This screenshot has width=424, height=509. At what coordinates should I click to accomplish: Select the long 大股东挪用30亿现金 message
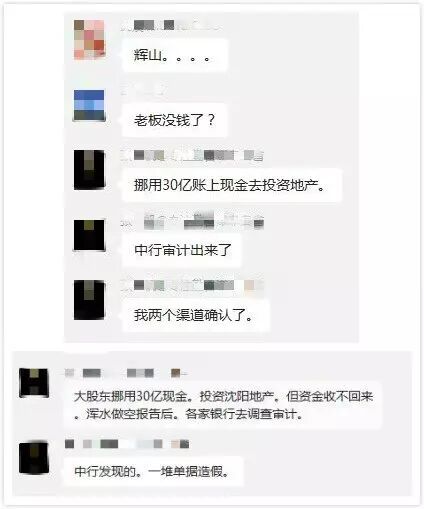point(223,405)
